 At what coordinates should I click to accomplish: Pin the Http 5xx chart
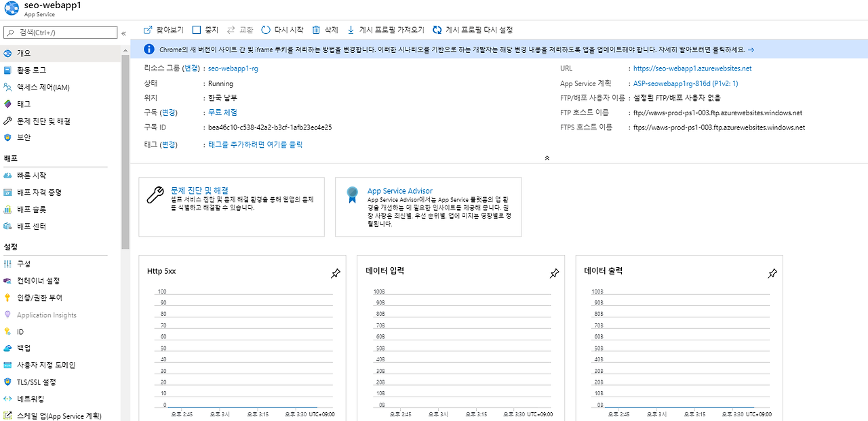pos(335,273)
